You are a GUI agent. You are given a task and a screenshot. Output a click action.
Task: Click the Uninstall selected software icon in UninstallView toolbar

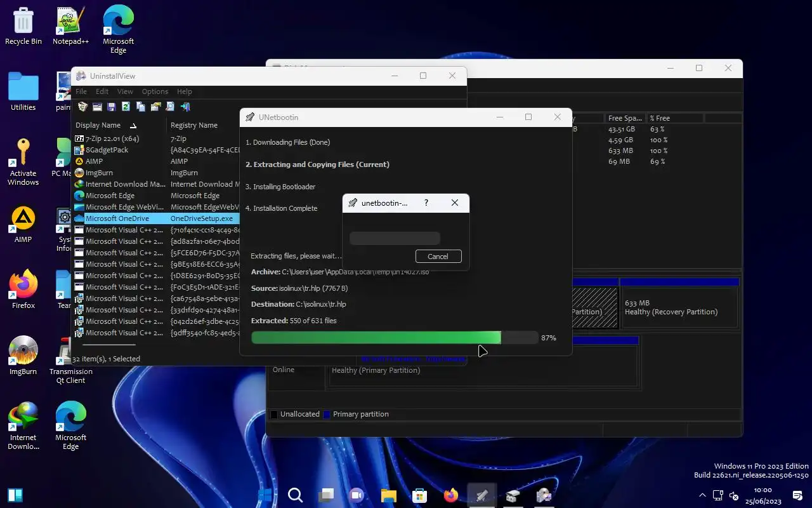82,107
